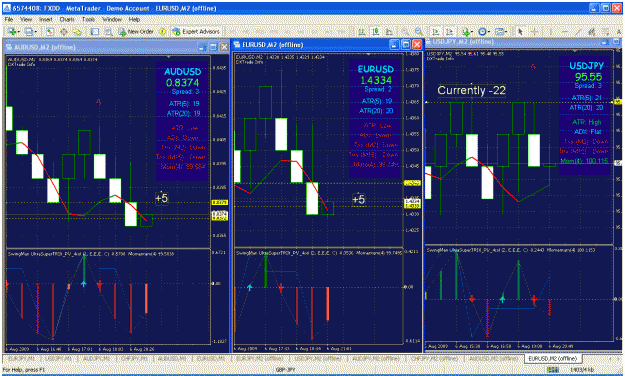Switch to CHFJPY,M2 (offline) bottom tab
625x376 pixels.
(434, 358)
